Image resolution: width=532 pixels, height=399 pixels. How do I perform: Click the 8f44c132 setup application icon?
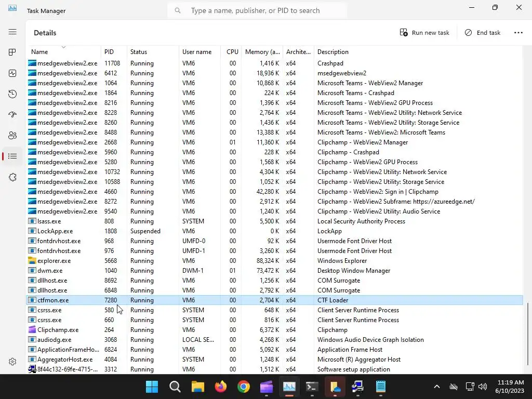pos(32,369)
